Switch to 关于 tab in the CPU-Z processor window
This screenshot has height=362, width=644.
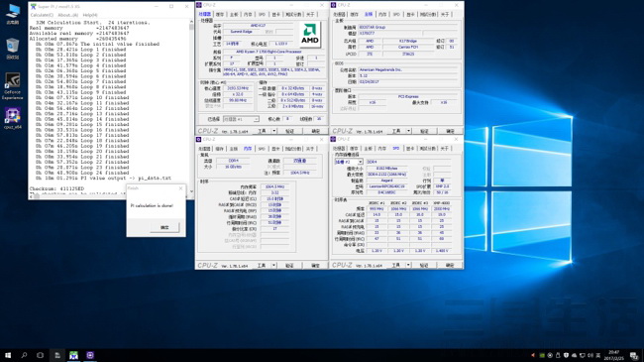(310, 15)
